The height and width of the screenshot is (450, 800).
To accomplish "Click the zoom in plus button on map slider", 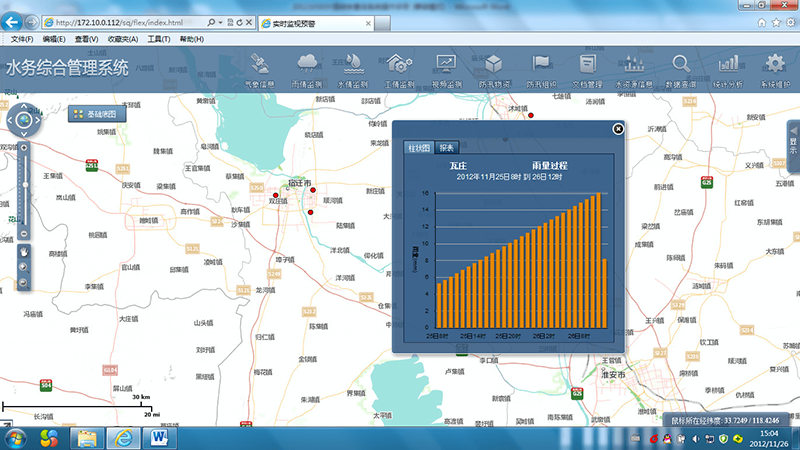I will [23, 147].
